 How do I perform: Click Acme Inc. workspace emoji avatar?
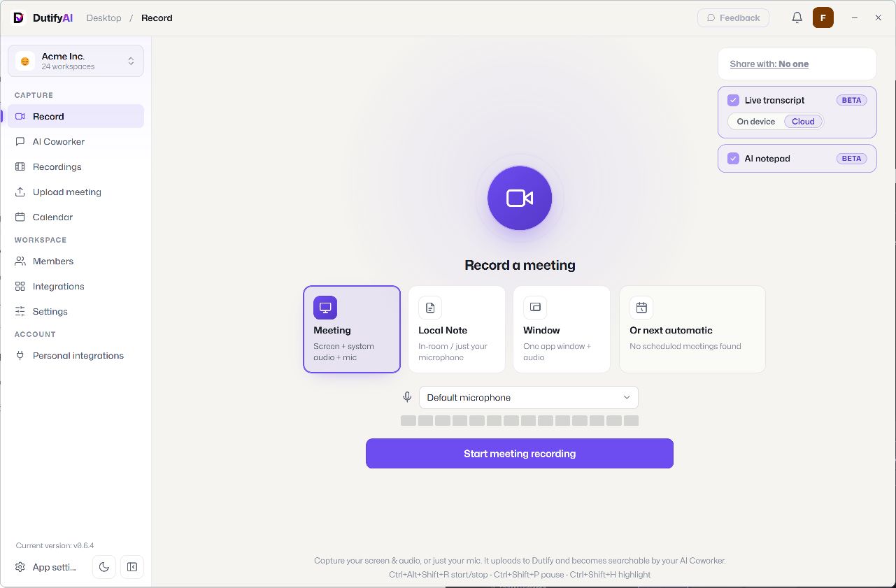pyautogui.click(x=25, y=61)
